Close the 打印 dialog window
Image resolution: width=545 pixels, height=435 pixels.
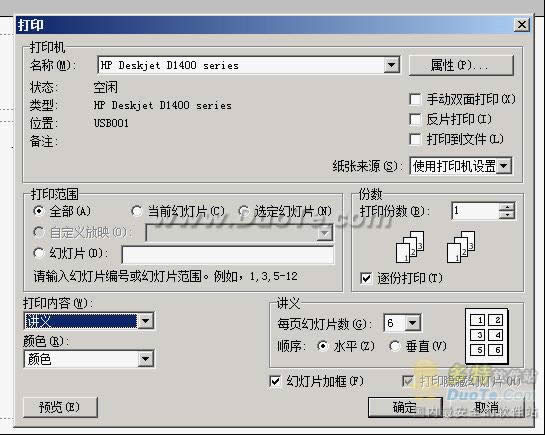522,25
